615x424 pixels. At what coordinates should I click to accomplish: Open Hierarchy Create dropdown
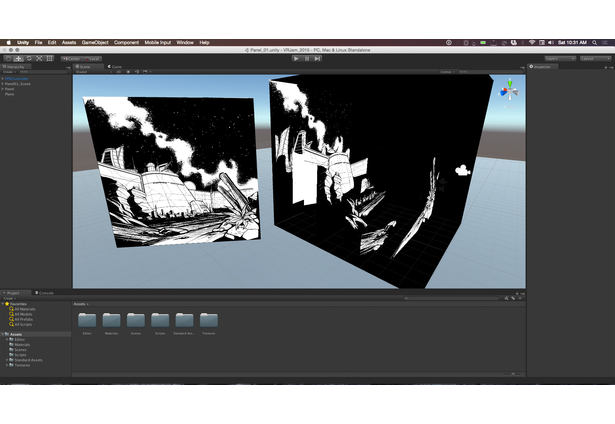9,72
